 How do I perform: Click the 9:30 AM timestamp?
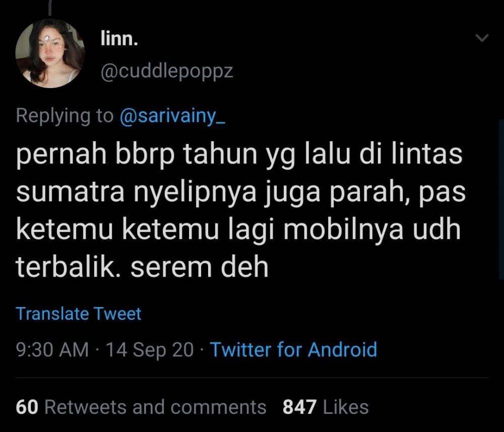tap(52, 349)
